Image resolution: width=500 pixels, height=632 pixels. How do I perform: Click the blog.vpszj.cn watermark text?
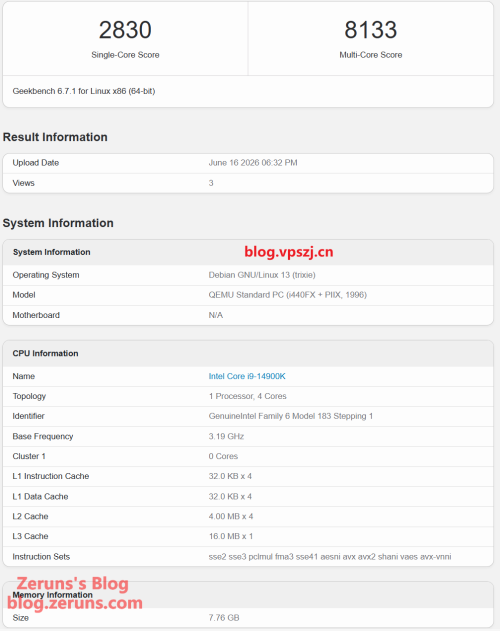pos(288,252)
